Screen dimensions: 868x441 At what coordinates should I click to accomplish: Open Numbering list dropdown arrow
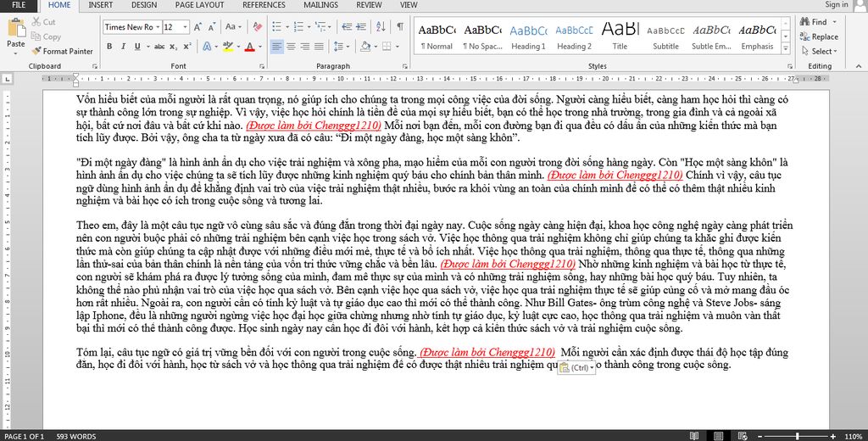tap(309, 26)
